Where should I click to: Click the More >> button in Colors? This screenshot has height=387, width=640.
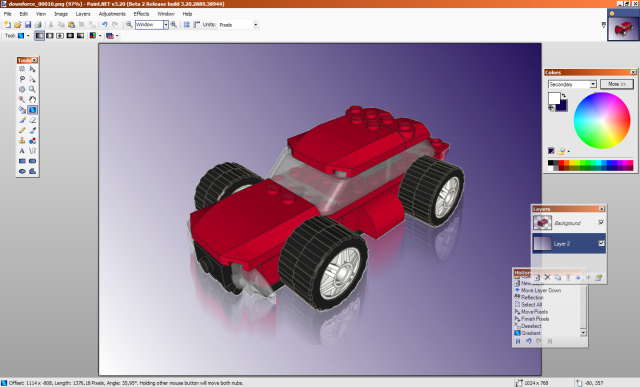tap(616, 84)
